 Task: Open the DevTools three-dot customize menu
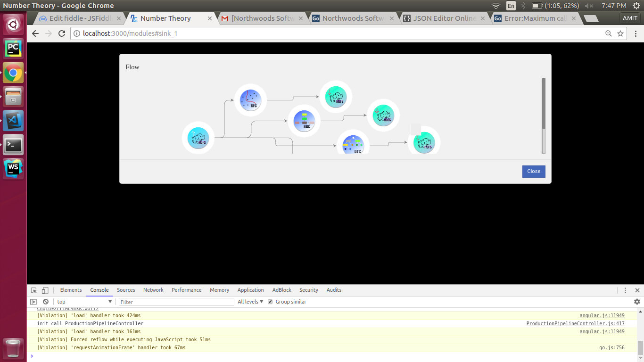pyautogui.click(x=625, y=290)
